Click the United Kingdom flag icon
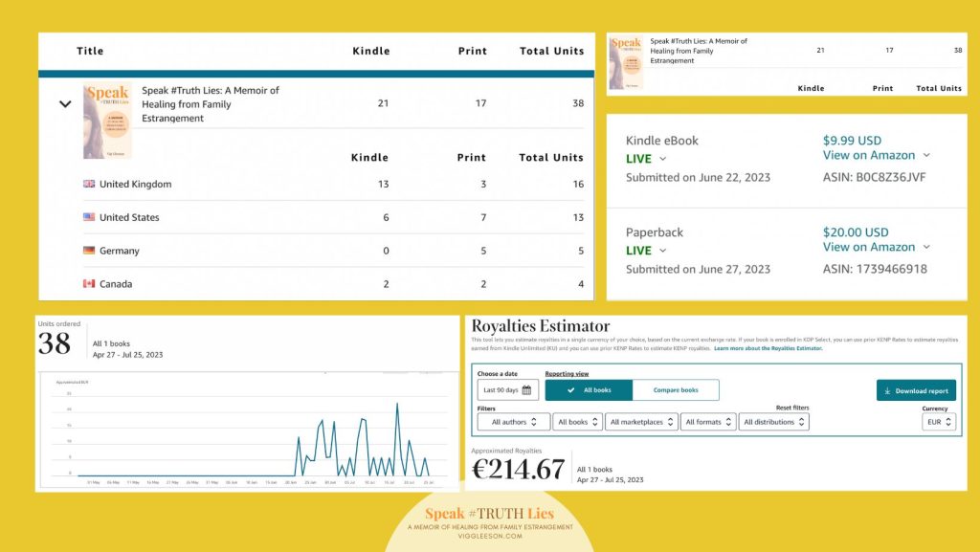The height and width of the screenshot is (552, 980). coord(89,184)
